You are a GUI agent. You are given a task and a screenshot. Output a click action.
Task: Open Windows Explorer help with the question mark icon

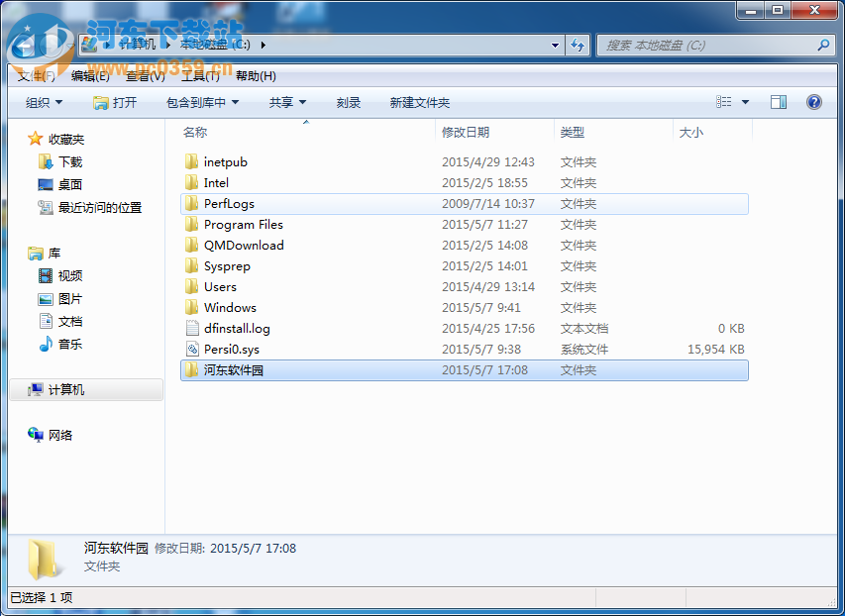pyautogui.click(x=813, y=101)
